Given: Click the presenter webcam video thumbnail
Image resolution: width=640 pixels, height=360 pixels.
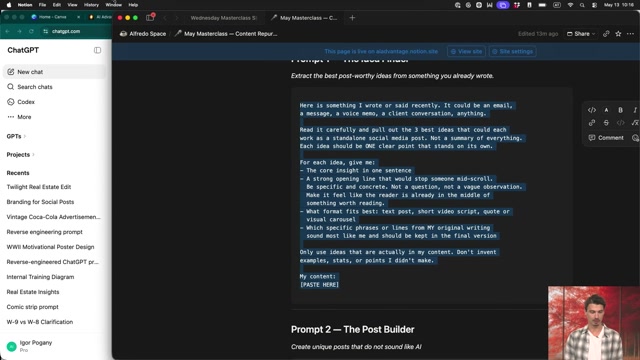Looking at the screenshot, I should click(x=594, y=323).
